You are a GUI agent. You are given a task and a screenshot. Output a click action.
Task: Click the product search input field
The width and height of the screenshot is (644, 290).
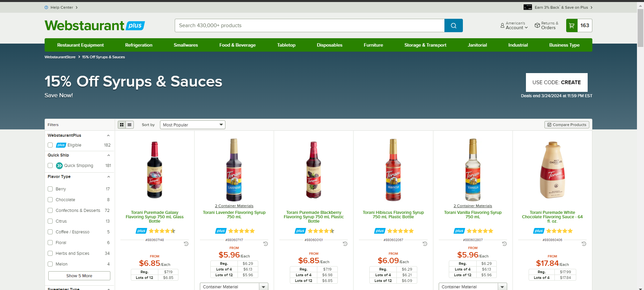(x=310, y=25)
